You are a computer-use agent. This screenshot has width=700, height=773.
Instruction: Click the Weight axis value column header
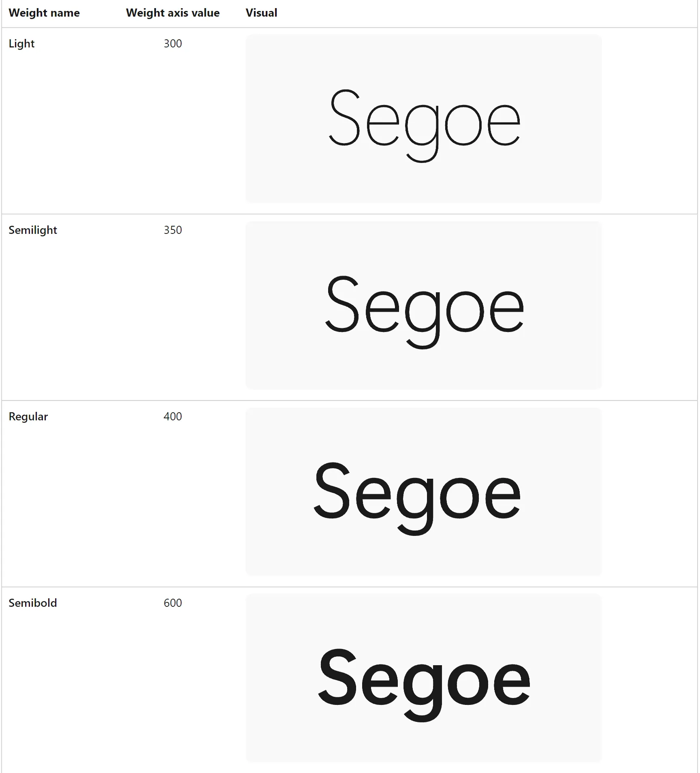tap(173, 13)
